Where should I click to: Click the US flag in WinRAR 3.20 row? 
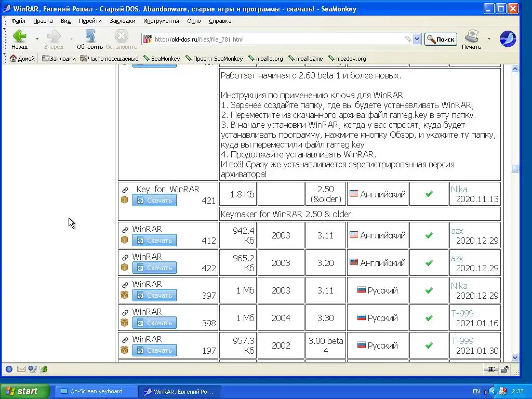353,262
